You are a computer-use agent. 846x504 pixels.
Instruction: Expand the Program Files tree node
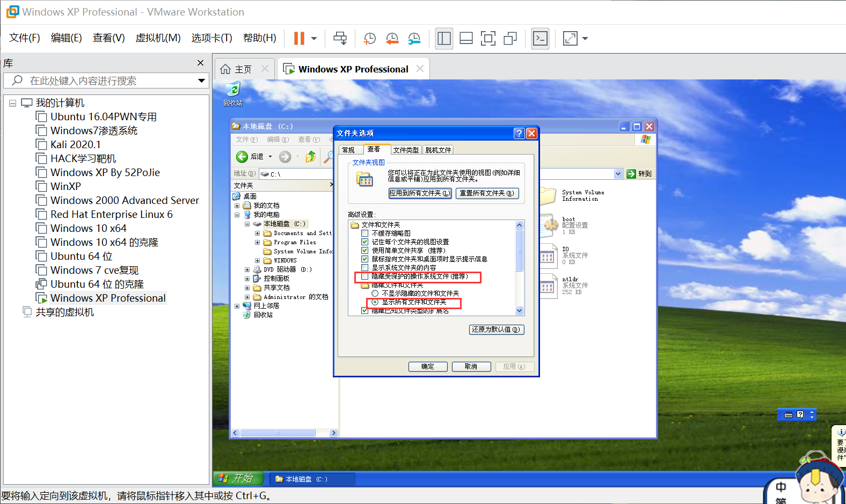tap(257, 242)
